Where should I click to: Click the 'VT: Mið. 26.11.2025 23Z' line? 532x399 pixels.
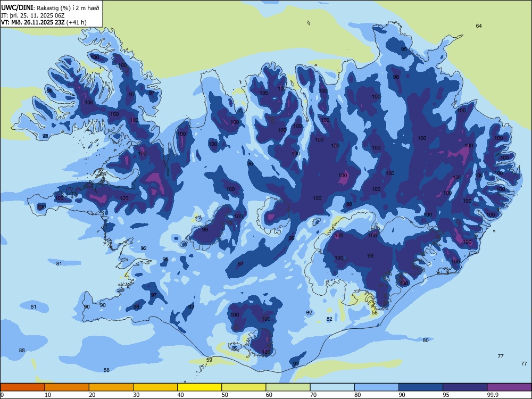pyautogui.click(x=33, y=22)
